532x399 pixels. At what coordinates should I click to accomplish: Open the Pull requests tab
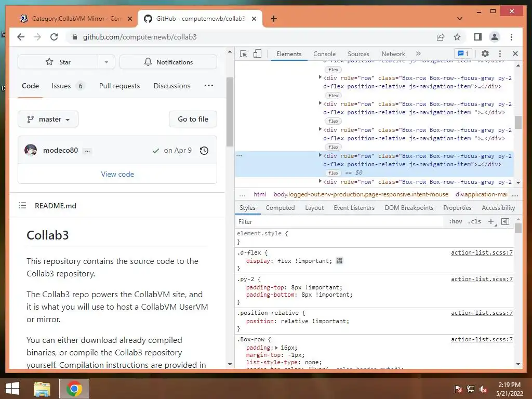pos(119,86)
